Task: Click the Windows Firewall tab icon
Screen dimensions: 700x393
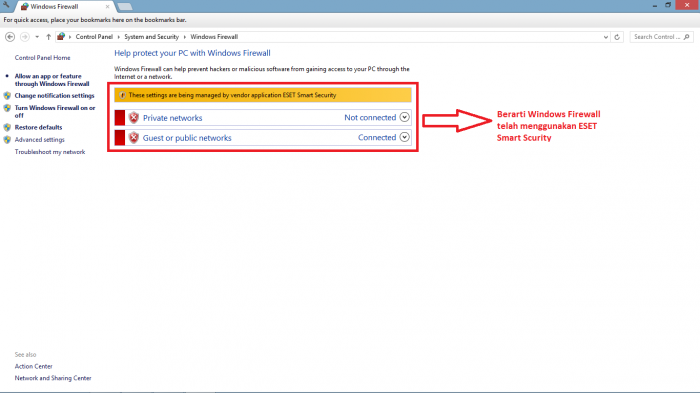Action: tap(25, 7)
